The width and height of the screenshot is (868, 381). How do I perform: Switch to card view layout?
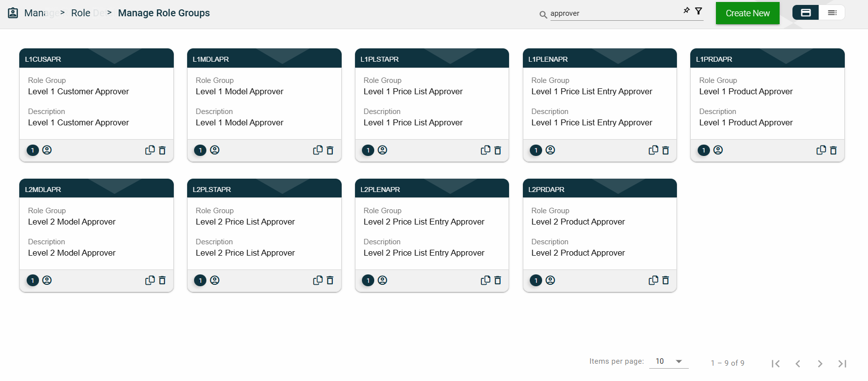pyautogui.click(x=806, y=13)
